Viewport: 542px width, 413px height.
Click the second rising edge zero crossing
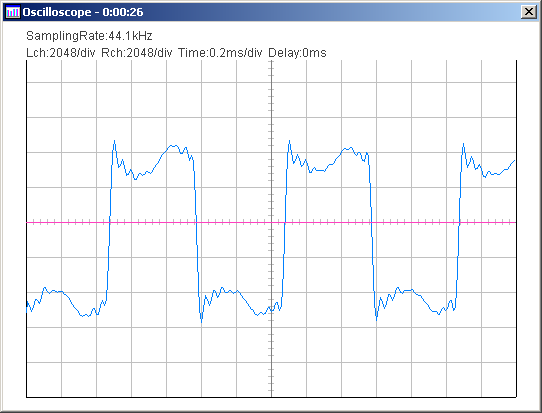coord(285,223)
